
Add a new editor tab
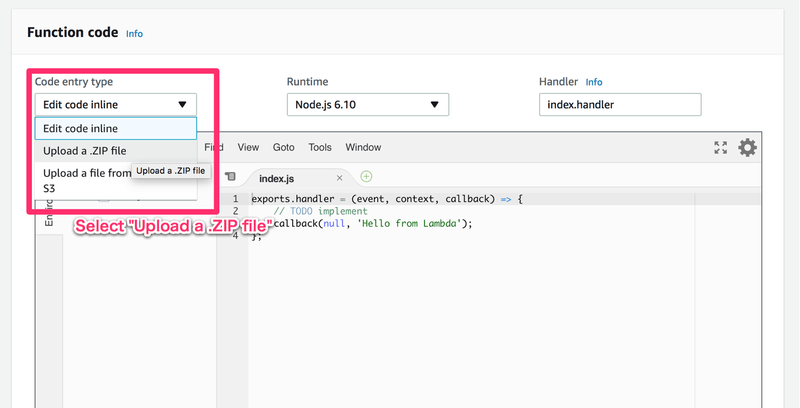tap(366, 177)
